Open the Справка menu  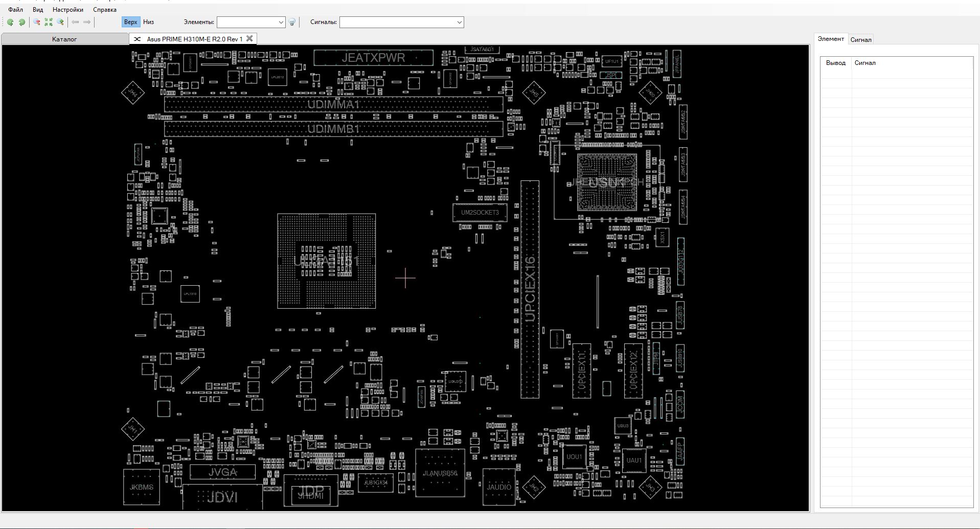tap(105, 10)
